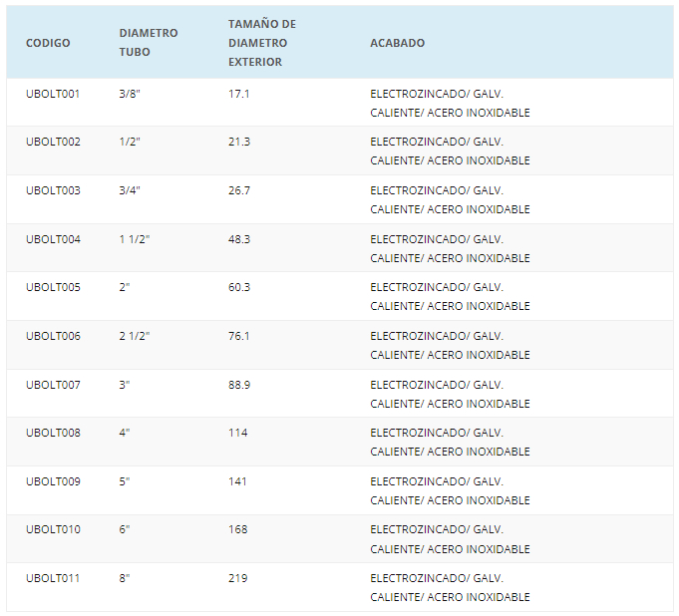The image size is (679, 616).
Task: Click the ACABADO column header
Action: (397, 43)
